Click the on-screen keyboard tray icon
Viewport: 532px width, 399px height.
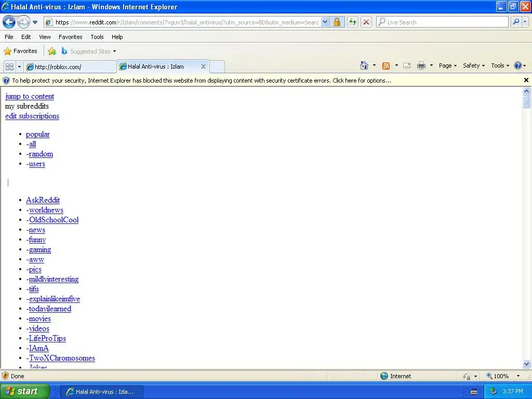click(474, 392)
